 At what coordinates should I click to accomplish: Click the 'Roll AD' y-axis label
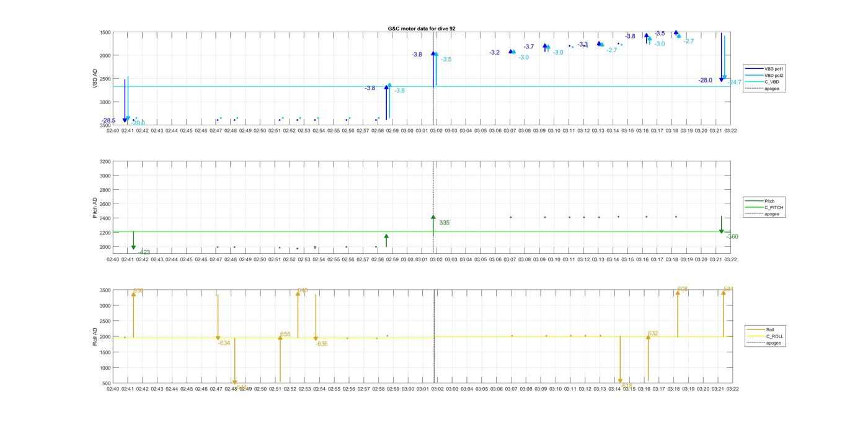coord(95,337)
